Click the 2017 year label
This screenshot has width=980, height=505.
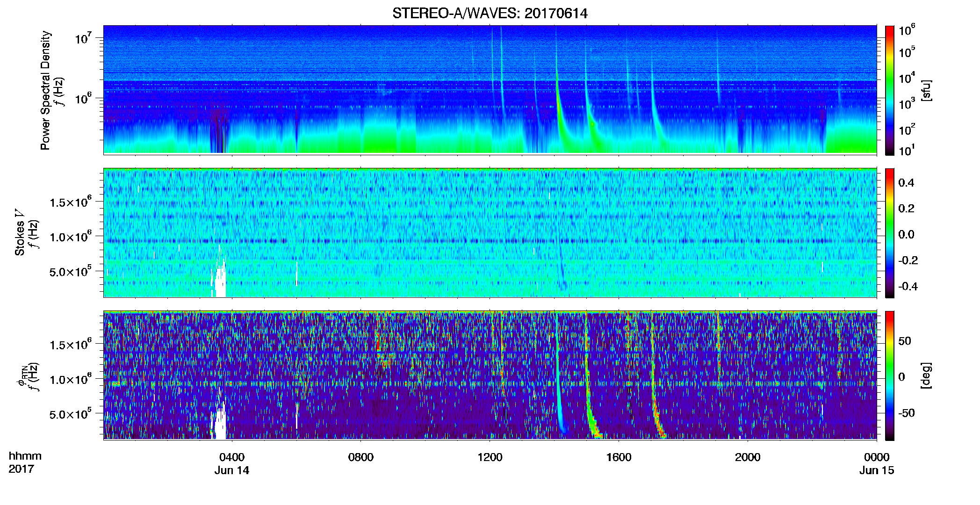pos(22,469)
